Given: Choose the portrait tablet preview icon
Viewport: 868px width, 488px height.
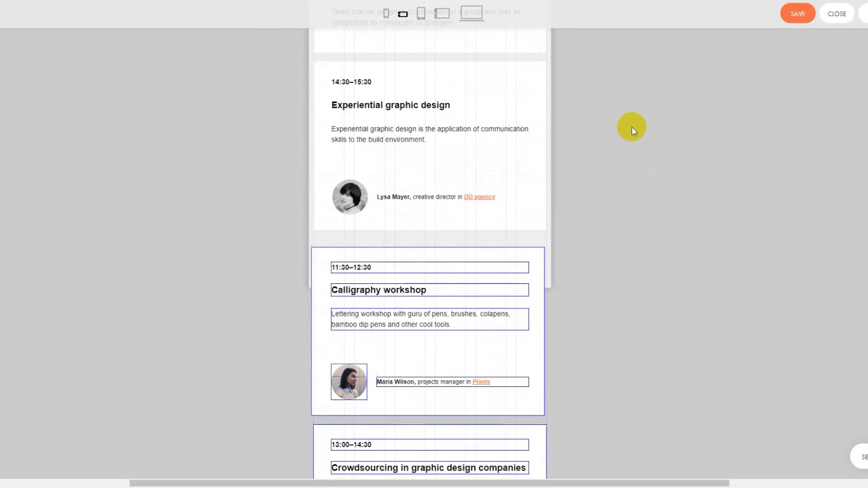Looking at the screenshot, I should tap(420, 14).
